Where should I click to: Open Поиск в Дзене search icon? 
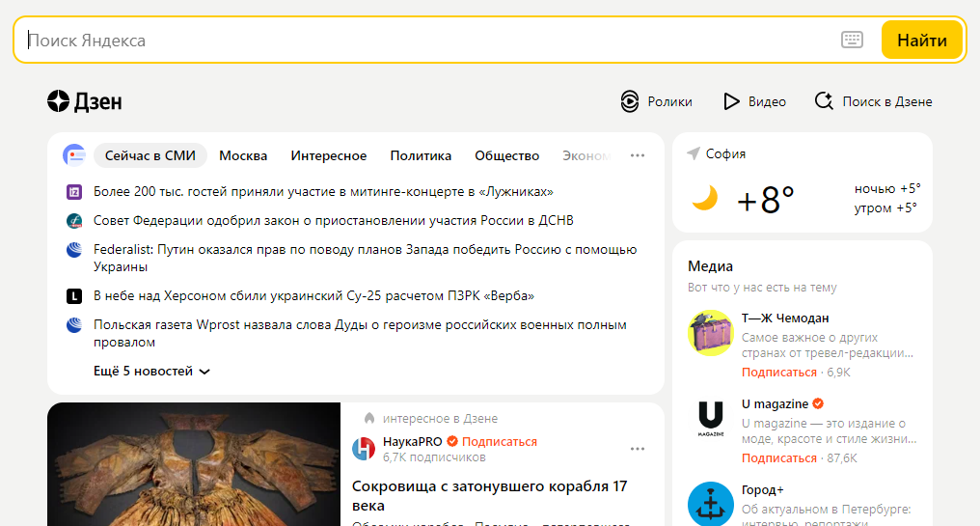[x=824, y=100]
